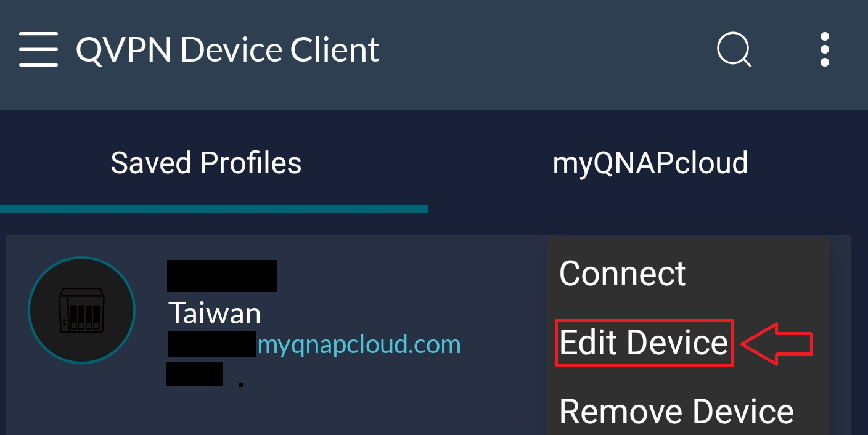
Task: Choose Connect from the context menu
Action: tap(622, 273)
